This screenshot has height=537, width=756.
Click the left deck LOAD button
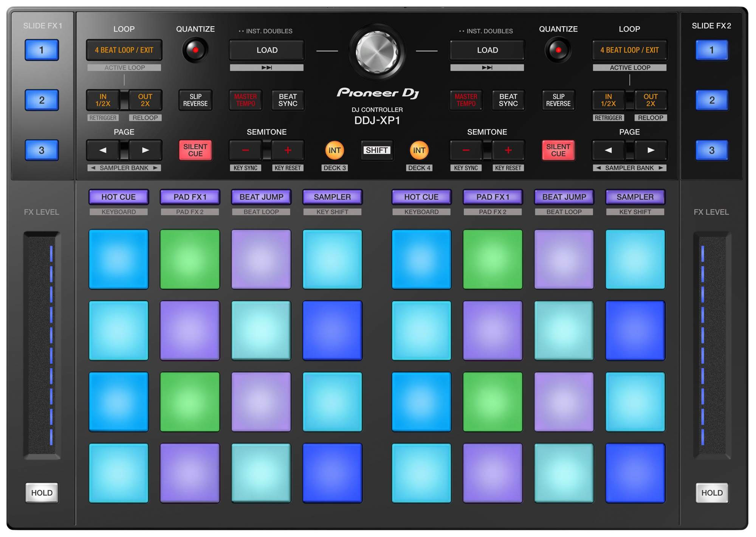coord(266,50)
